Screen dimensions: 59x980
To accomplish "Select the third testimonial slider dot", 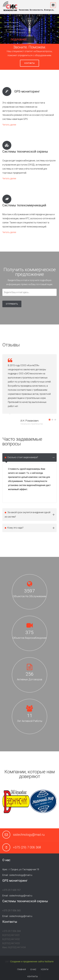I will click(55, 420).
